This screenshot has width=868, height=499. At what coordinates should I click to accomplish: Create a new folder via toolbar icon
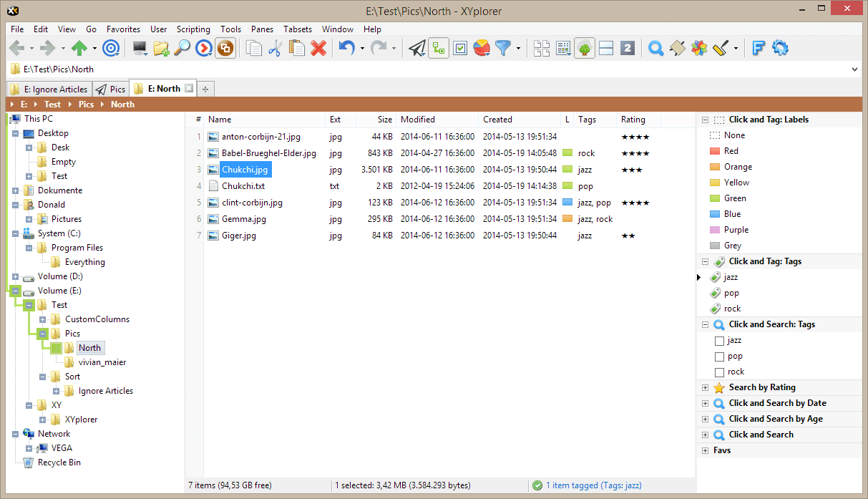click(x=161, y=48)
